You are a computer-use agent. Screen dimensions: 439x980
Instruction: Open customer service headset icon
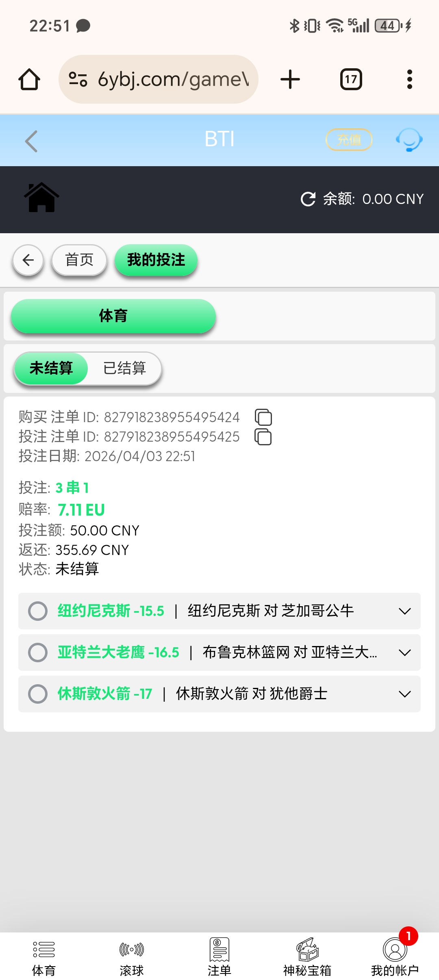coord(409,140)
